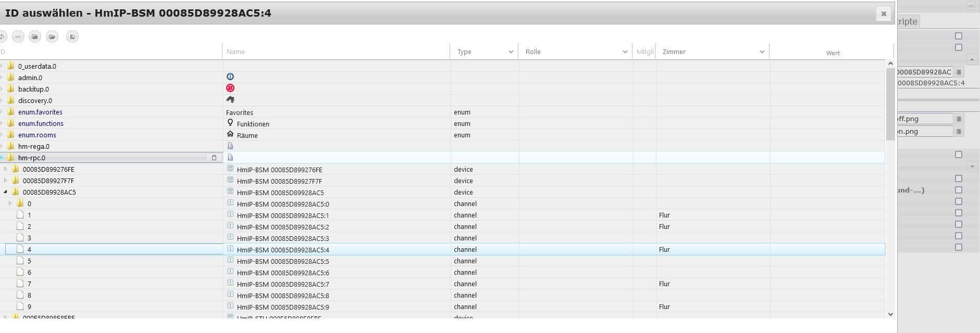Click the hm-rega.0 adapter icon
Screen dimensions: 980x333
(x=230, y=146)
